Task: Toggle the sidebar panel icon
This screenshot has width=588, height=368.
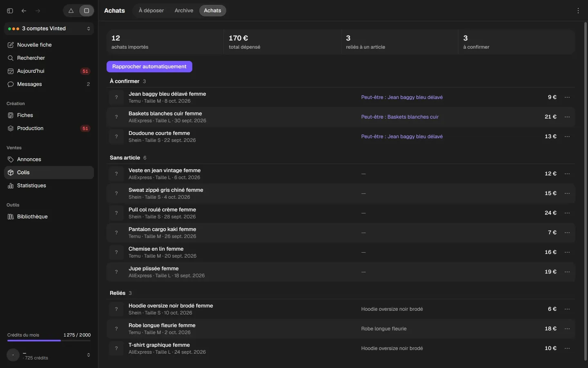Action: click(x=10, y=11)
